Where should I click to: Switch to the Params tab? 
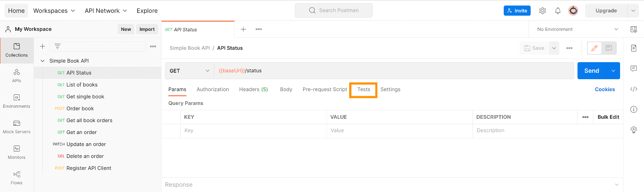[177, 89]
